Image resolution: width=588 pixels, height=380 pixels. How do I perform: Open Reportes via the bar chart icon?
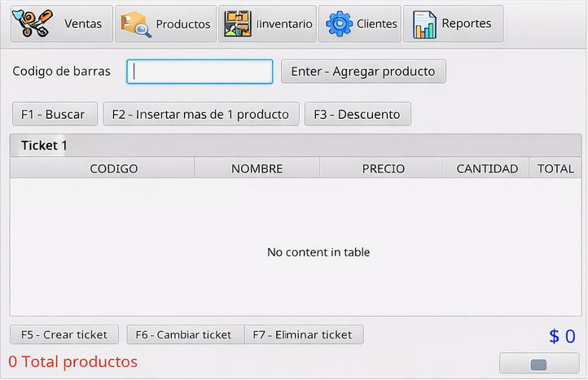[424, 24]
